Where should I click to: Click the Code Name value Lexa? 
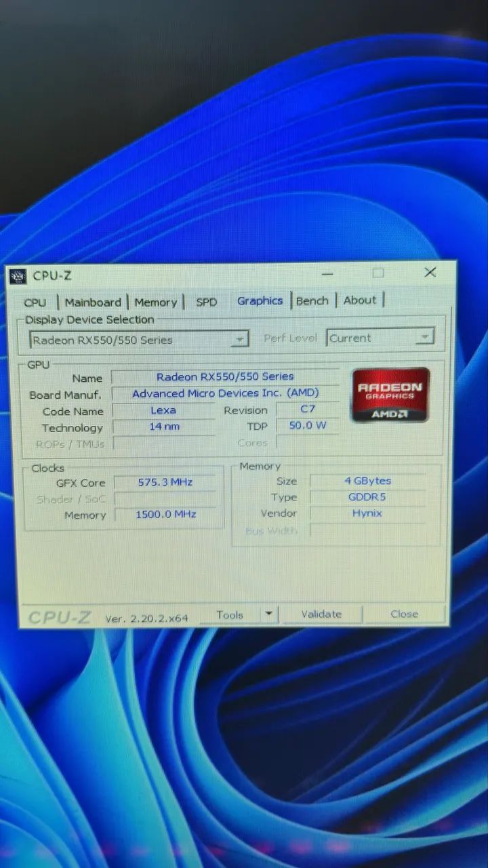click(x=163, y=410)
